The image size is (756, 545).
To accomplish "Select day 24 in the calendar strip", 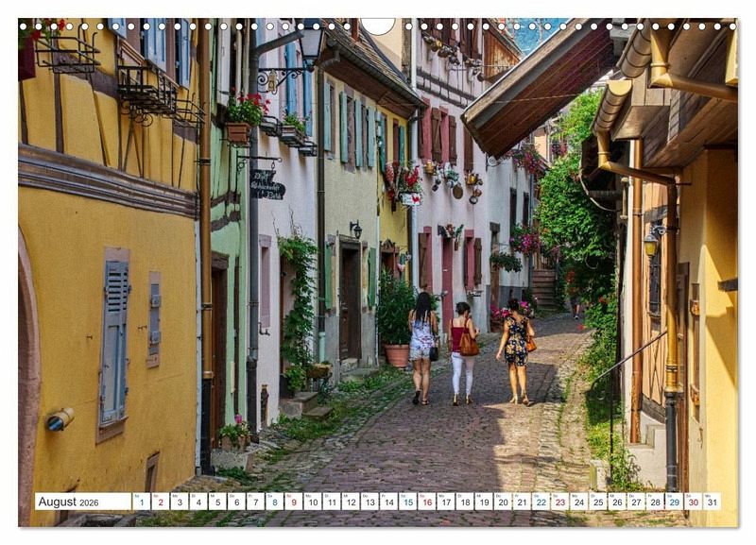I will tap(579, 502).
